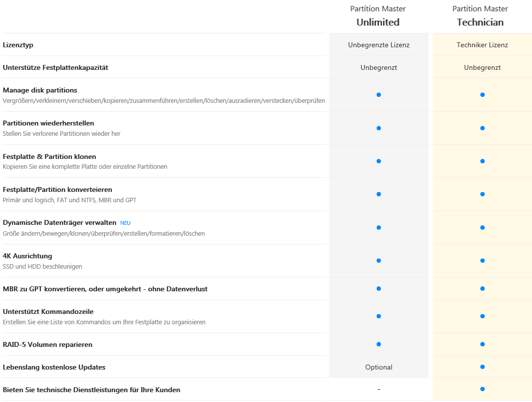Screen dimensions: 532x402
Task: Click the Unterstütze Festplattenkapazität row label
Action: pos(56,67)
